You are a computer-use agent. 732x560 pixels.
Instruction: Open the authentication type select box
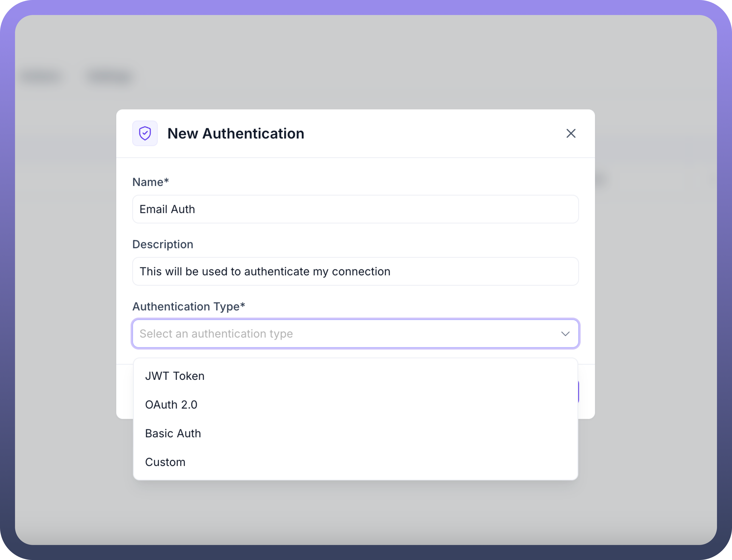click(x=355, y=334)
